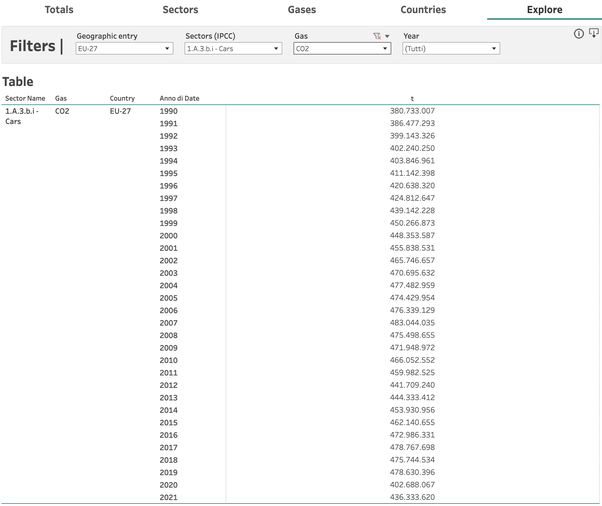
Task: Open the Geographic entry dropdown
Action: (x=124, y=48)
